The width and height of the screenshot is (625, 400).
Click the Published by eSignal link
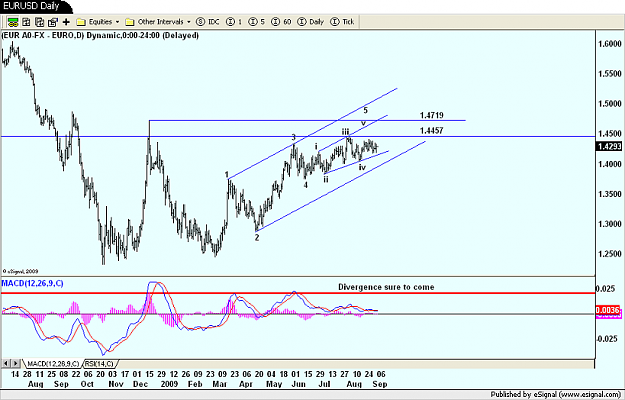(556, 394)
